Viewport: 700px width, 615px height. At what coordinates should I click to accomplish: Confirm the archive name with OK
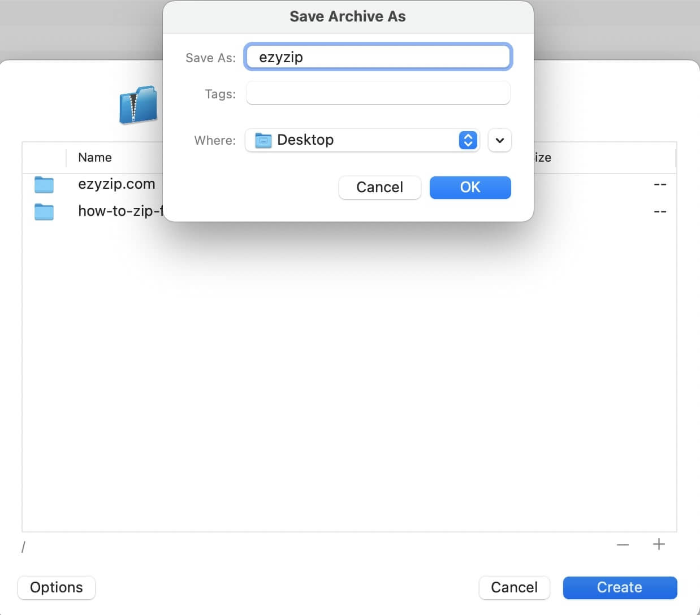(x=470, y=187)
